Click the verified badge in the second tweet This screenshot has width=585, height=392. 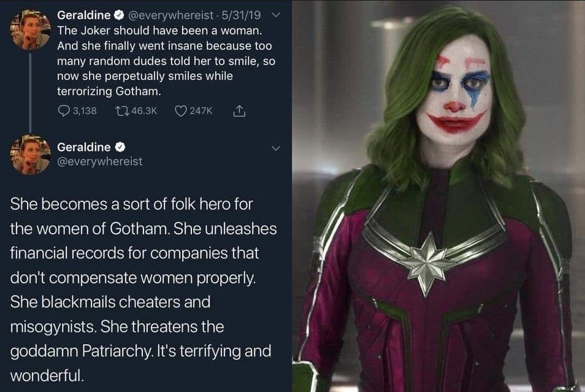tap(120, 147)
